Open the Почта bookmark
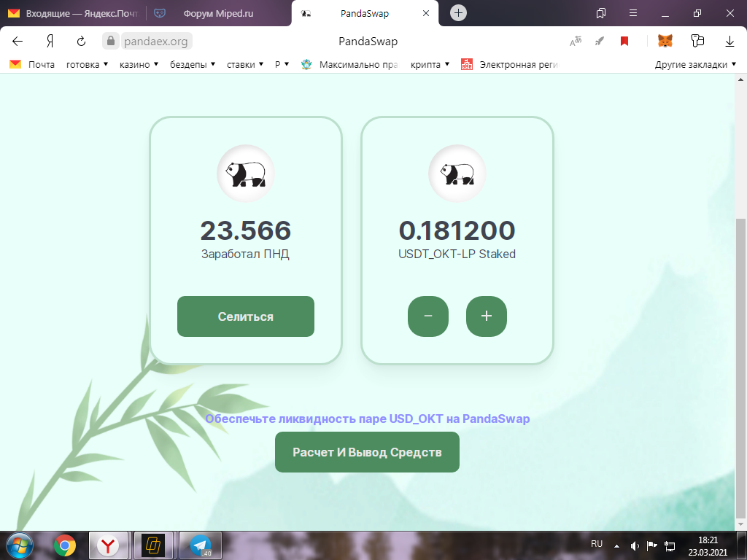This screenshot has height=560, width=747. pyautogui.click(x=32, y=64)
